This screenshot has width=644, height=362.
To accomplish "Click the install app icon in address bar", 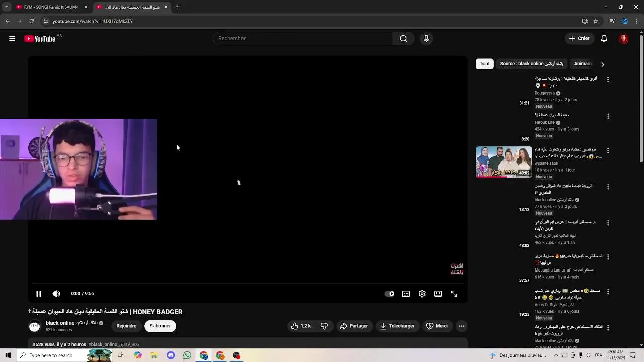I will [x=585, y=21].
